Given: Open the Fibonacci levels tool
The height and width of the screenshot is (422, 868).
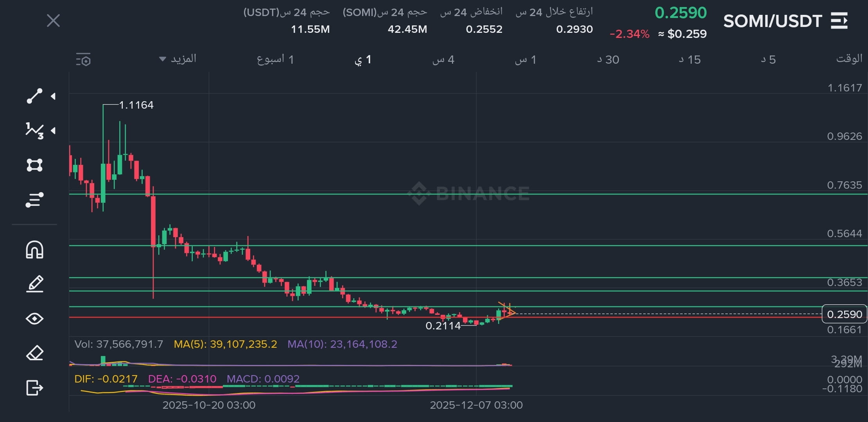Looking at the screenshot, I should [x=34, y=200].
